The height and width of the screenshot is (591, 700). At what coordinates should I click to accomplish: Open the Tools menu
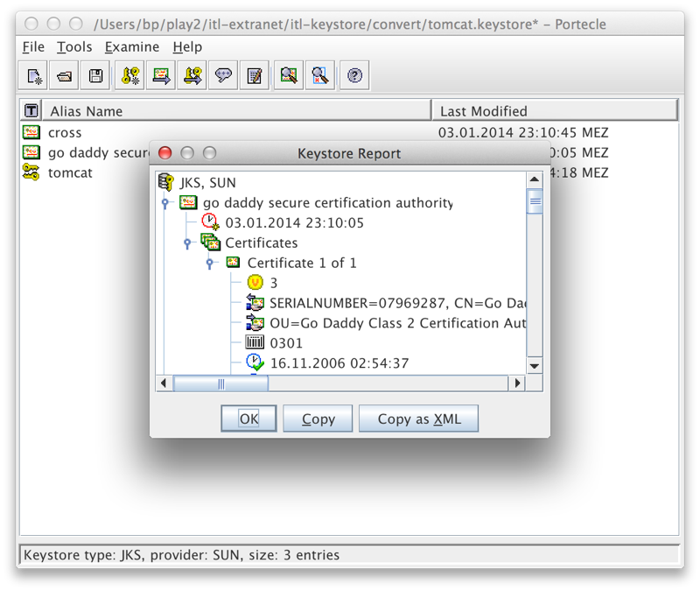click(74, 47)
